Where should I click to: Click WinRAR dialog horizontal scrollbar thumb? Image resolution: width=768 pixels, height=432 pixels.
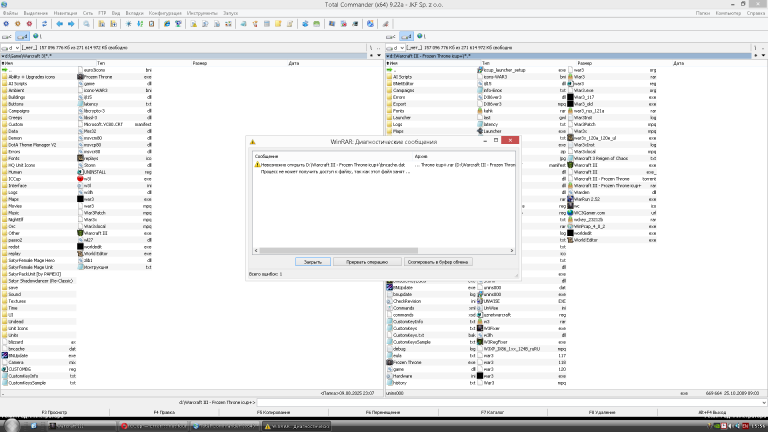338,250
